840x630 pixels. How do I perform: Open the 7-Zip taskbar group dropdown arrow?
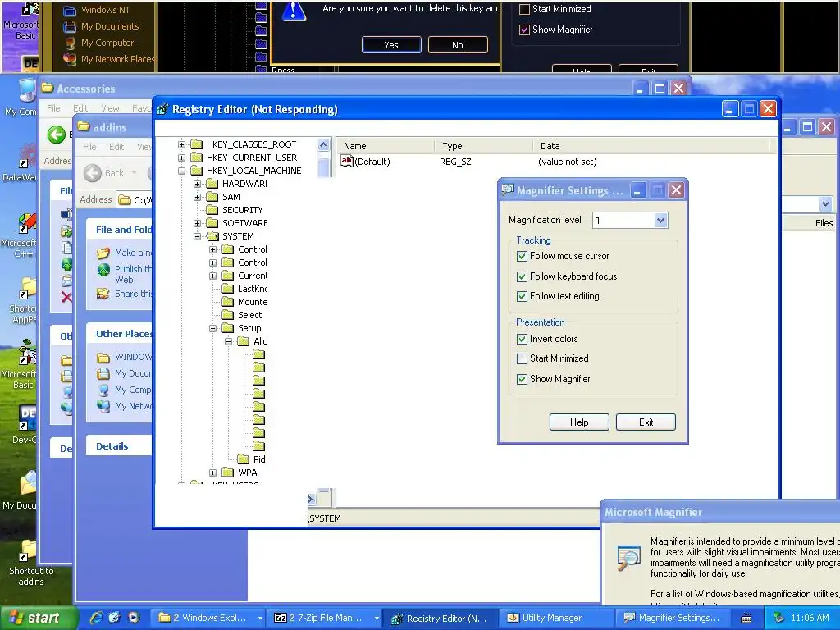tap(377, 619)
